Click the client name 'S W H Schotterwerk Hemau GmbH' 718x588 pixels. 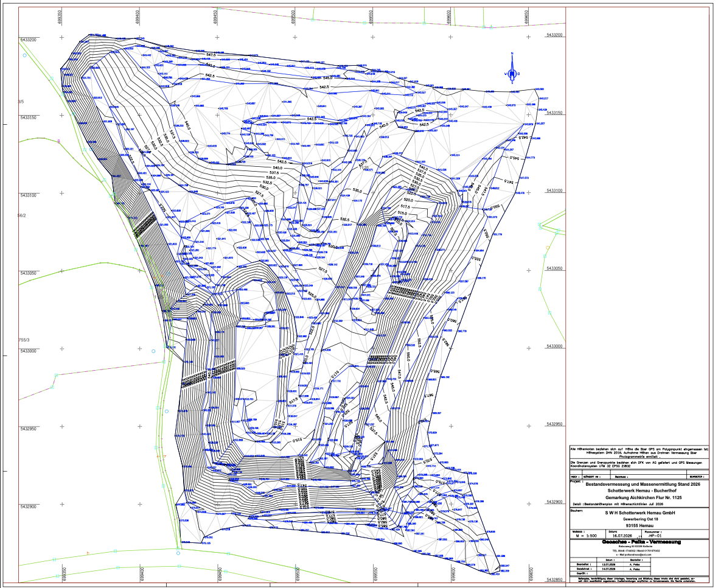pos(640,513)
